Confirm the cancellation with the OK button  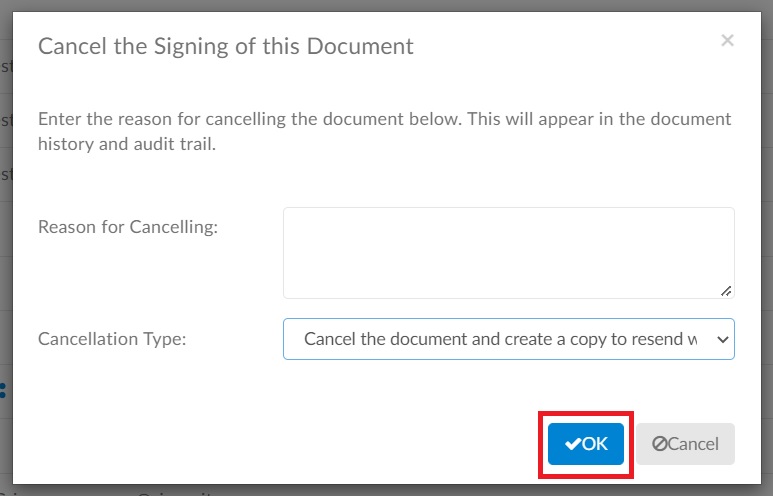tap(586, 444)
